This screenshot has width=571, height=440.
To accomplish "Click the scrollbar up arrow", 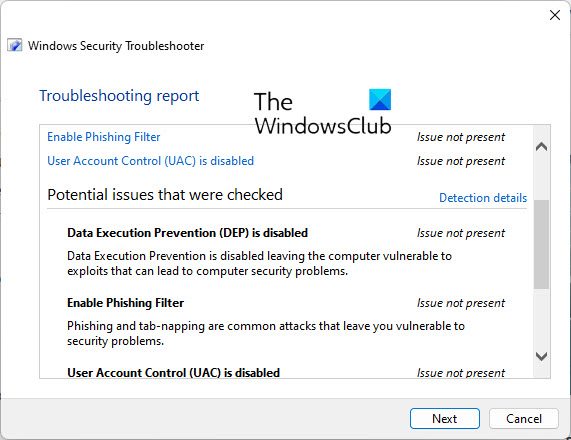I will pyautogui.click(x=542, y=147).
